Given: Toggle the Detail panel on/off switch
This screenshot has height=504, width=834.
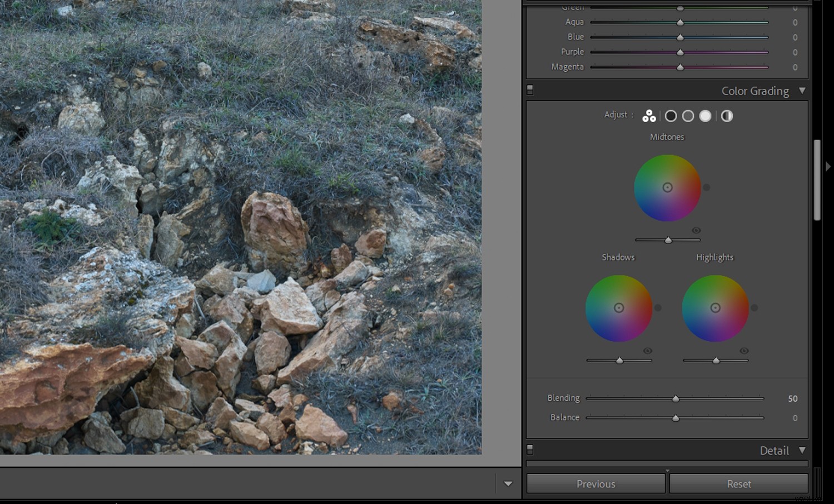Looking at the screenshot, I should coord(530,449).
